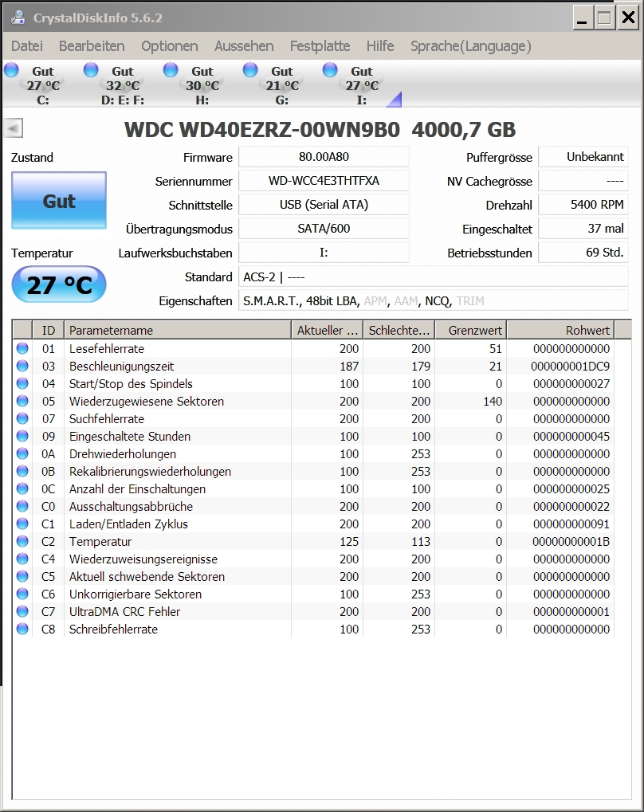This screenshot has height=812, width=644.
Task: Select the Temperatur current value 125
Action: 349,542
